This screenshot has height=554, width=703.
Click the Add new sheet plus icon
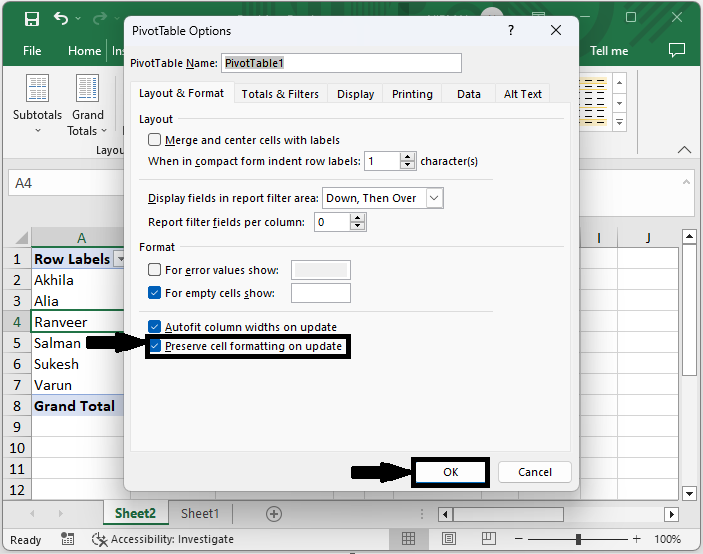[x=274, y=514]
